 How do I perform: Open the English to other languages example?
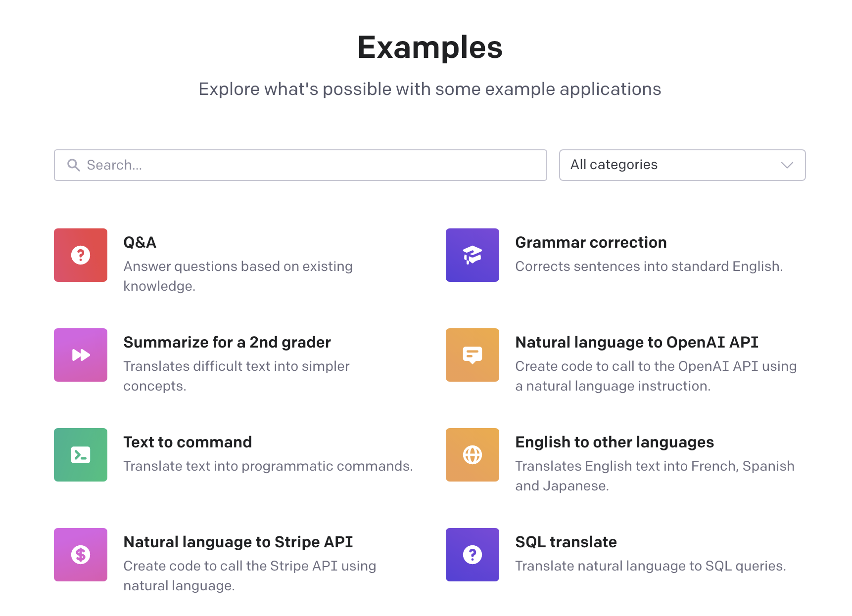615,442
